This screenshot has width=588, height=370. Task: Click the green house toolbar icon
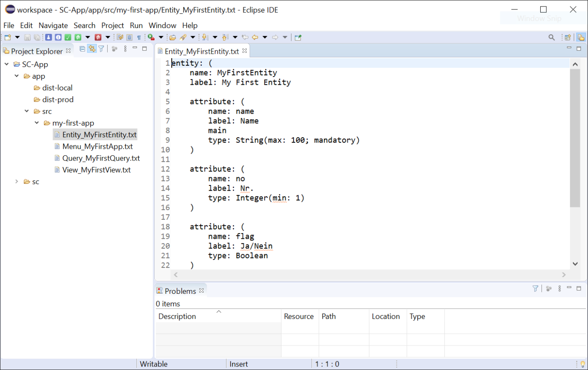pyautogui.click(x=77, y=37)
